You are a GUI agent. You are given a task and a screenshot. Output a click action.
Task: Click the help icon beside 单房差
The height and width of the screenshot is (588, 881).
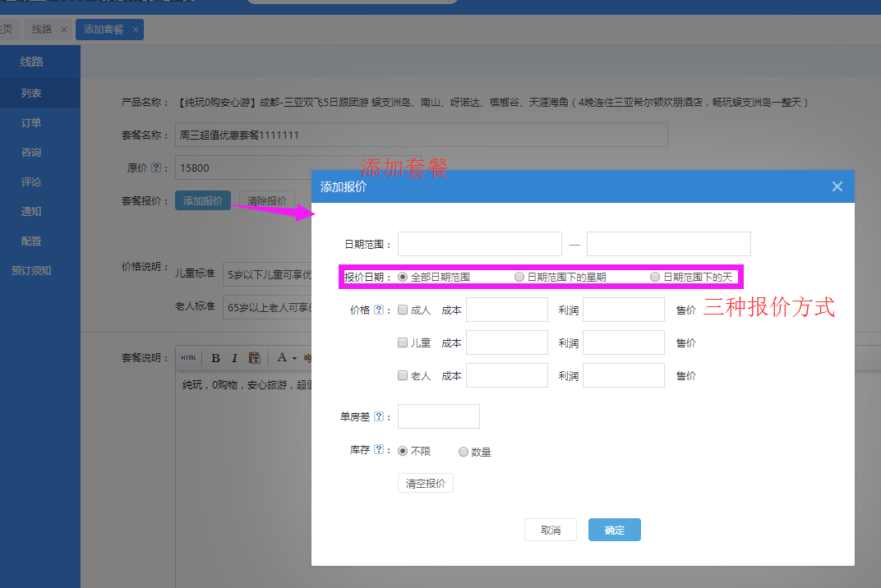tap(379, 416)
